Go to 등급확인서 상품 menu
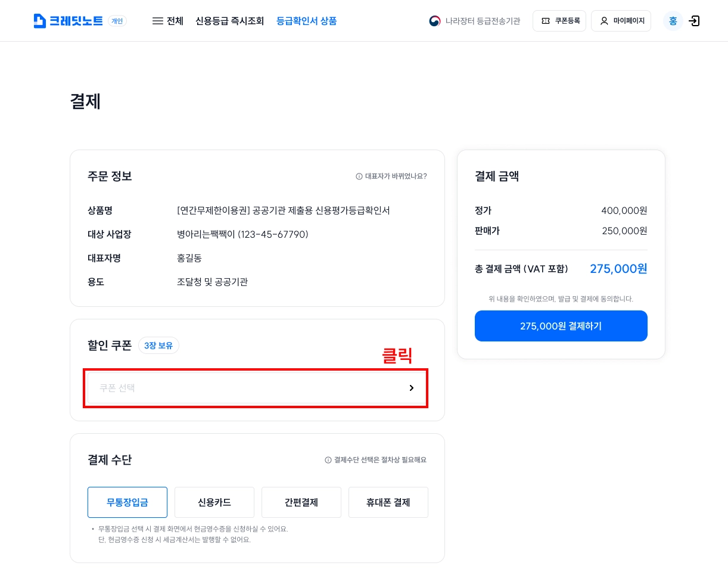728x578 pixels. point(307,21)
